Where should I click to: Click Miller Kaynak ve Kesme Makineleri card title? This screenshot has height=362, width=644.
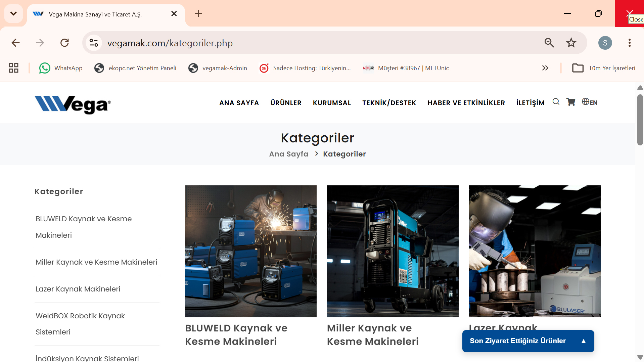(x=373, y=335)
